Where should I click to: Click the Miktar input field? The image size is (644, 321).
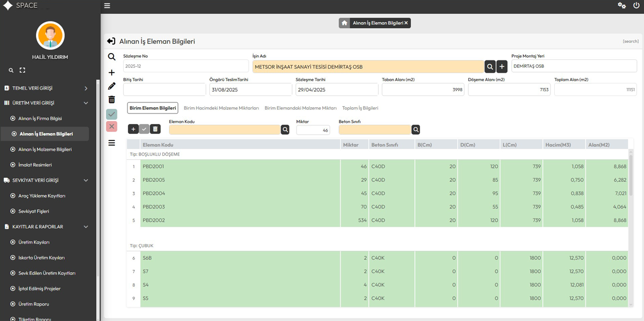tap(312, 130)
